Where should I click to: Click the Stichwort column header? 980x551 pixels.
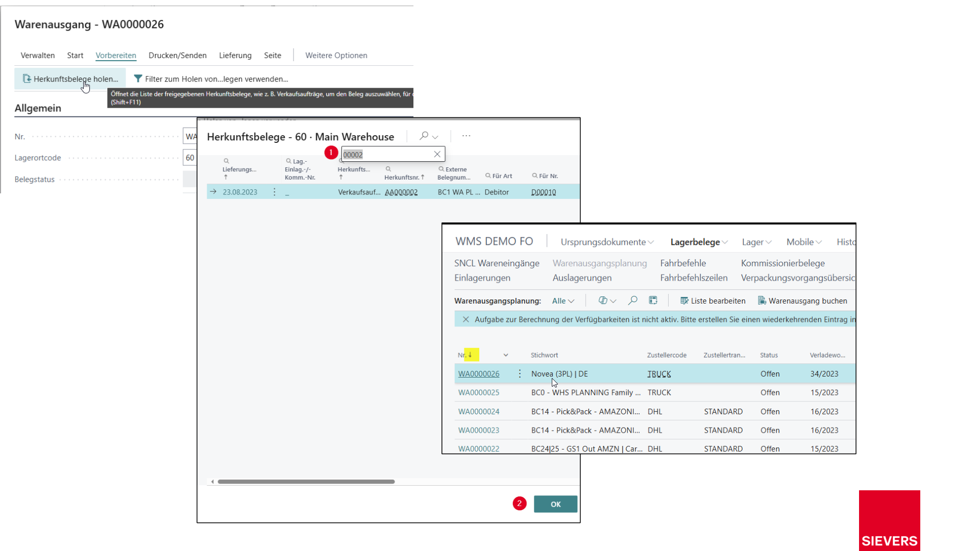point(544,355)
